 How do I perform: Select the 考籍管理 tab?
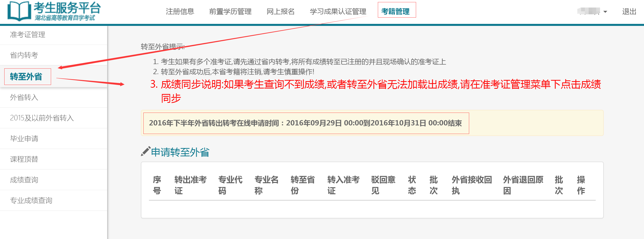[395, 12]
